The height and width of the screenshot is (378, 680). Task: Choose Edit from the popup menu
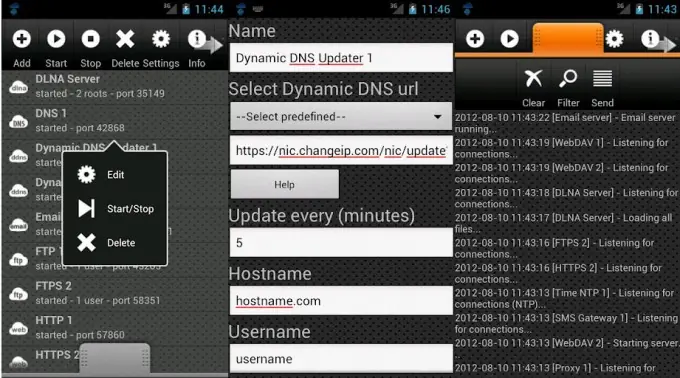coord(115,175)
